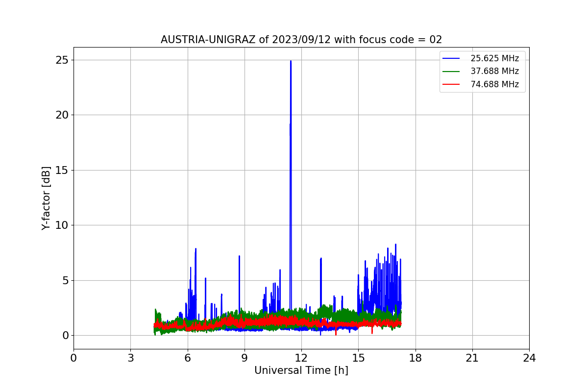The width and height of the screenshot is (588, 392).
Task: Click the y-axis tick label 10
Action: [x=61, y=225]
